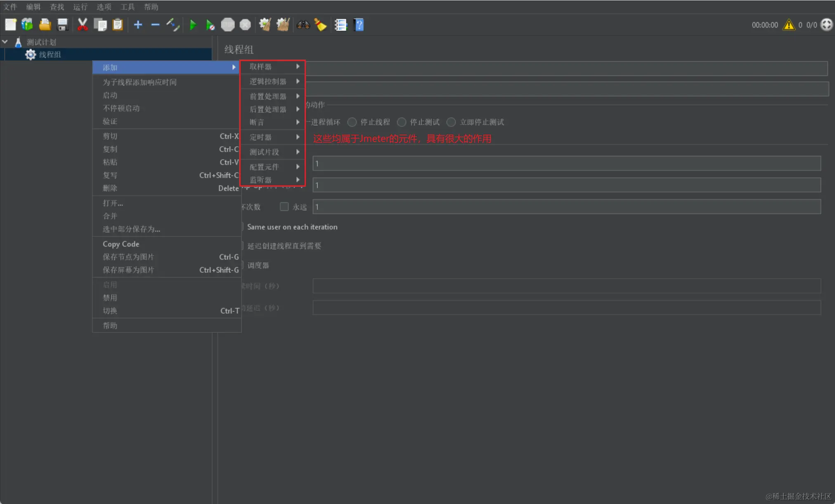Click the scissors Cut icon
Screen dimensions: 835x504
82,25
